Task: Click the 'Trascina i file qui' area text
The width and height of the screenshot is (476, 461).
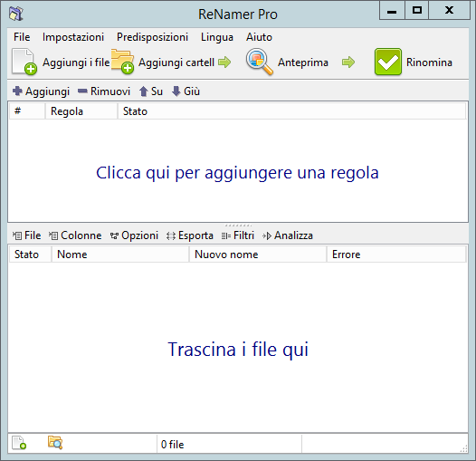Action: coord(238,350)
